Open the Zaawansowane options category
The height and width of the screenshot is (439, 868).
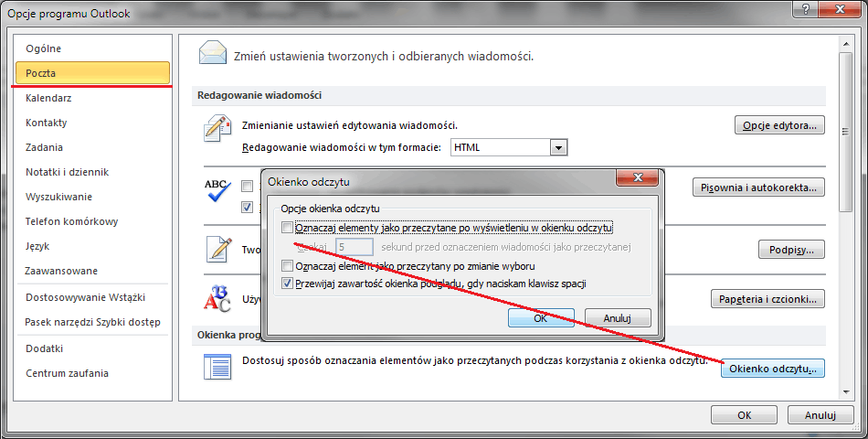pos(92,271)
